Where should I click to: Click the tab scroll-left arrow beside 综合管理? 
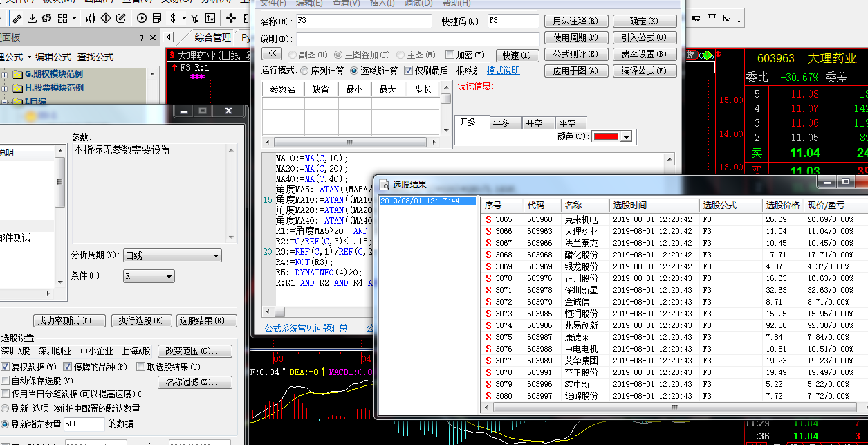point(170,37)
